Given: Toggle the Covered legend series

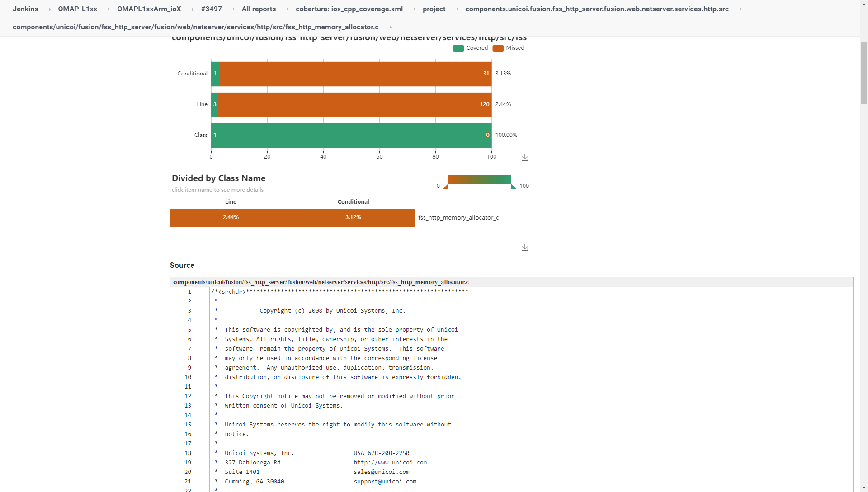Looking at the screenshot, I should (470, 48).
